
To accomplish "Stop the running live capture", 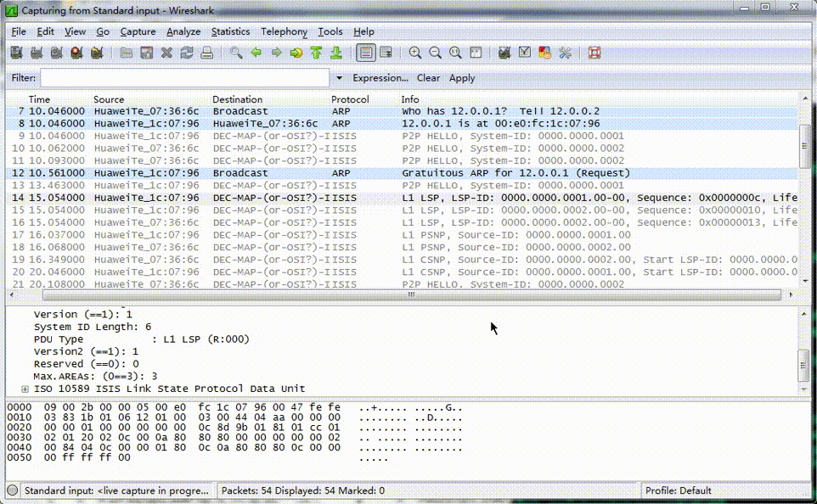I will pos(77,53).
